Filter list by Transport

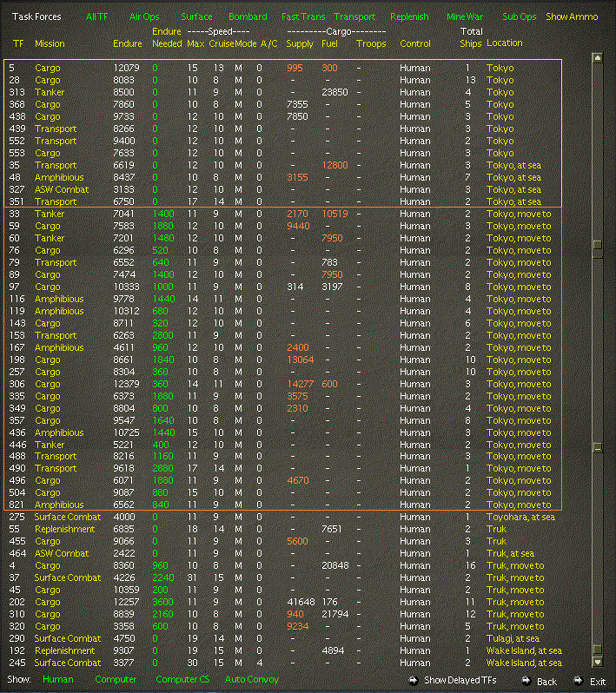pos(354,16)
